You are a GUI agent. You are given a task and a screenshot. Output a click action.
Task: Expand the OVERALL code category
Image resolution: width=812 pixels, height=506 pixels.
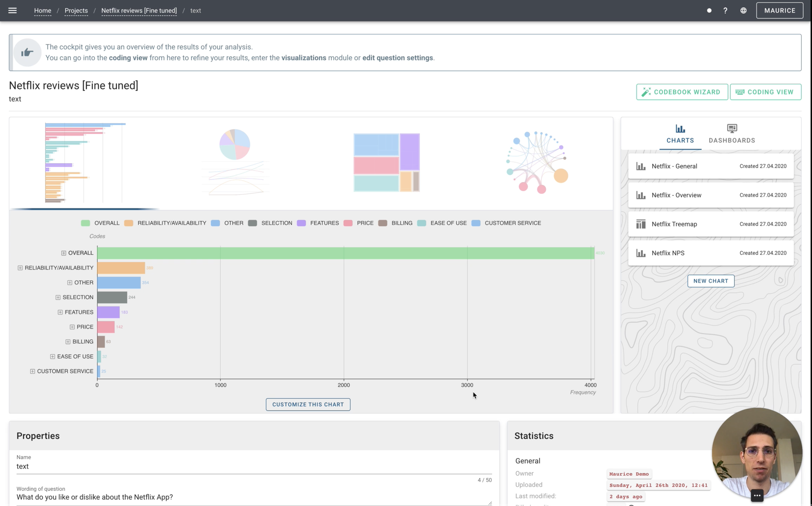click(x=63, y=253)
